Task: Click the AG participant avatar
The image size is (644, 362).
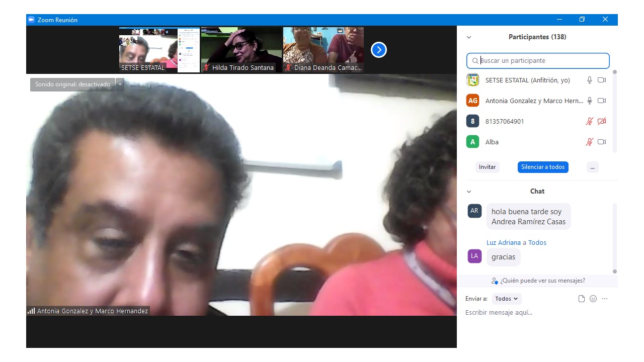Action: [472, 101]
